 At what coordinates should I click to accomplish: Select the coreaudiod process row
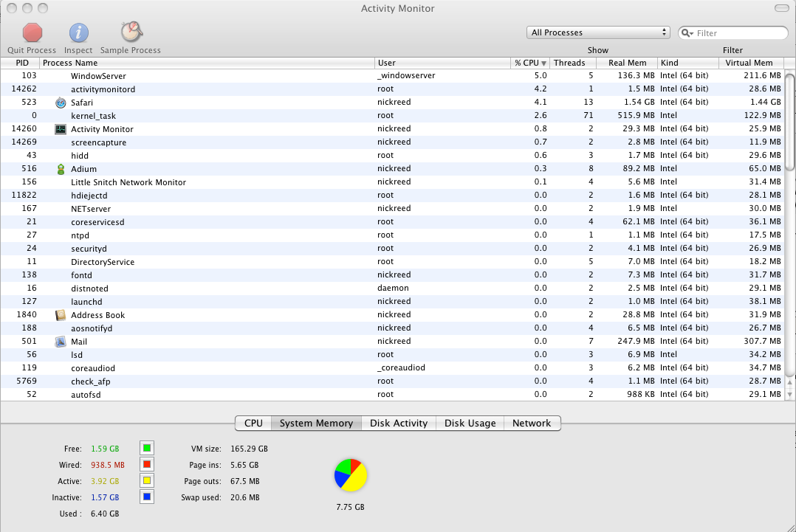click(392, 367)
